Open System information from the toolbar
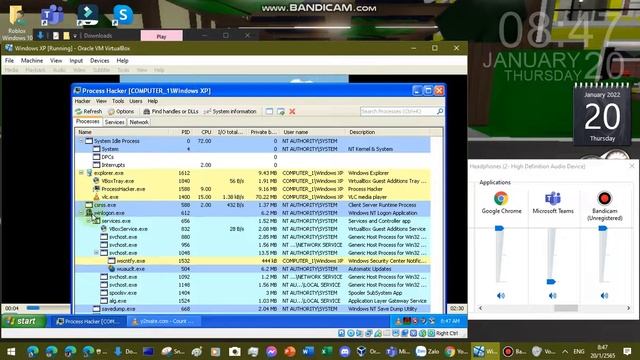 click(230, 111)
